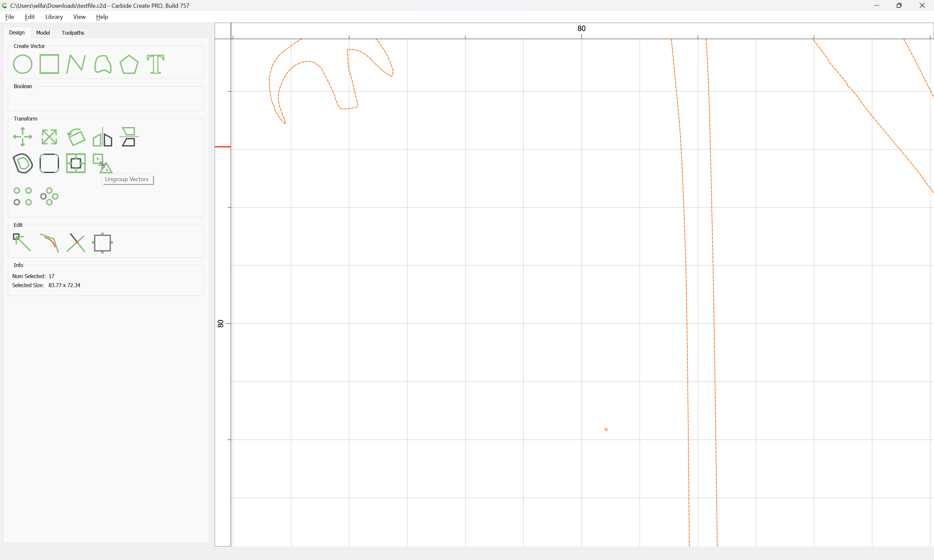Screen dimensions: 934x560
Task: Click the Node edit tool
Action: click(x=22, y=243)
